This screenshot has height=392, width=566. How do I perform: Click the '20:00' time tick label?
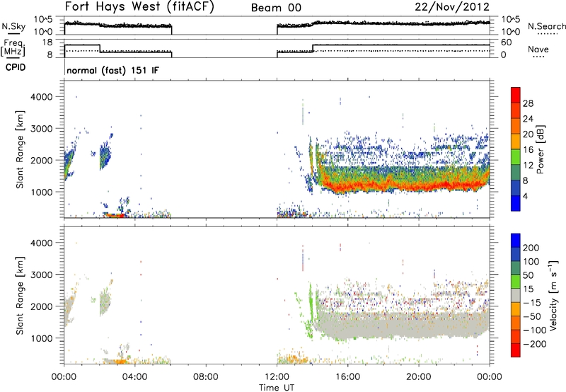pyautogui.click(x=418, y=377)
